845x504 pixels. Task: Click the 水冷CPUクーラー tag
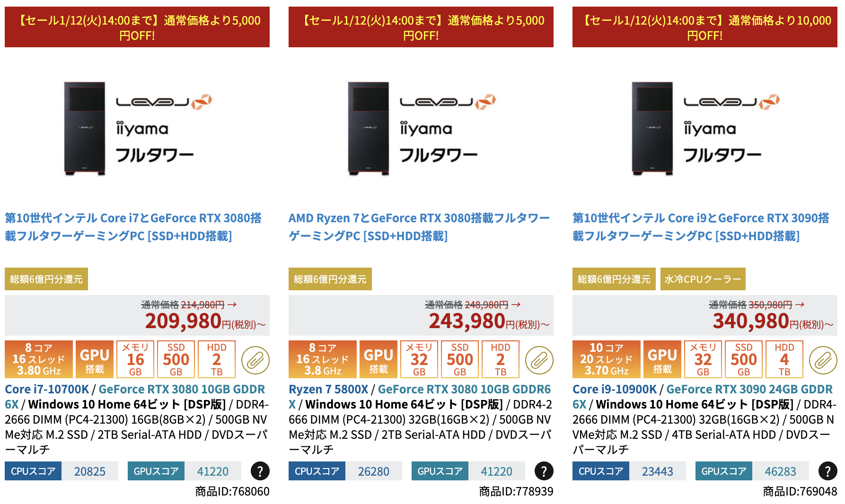pos(703,279)
